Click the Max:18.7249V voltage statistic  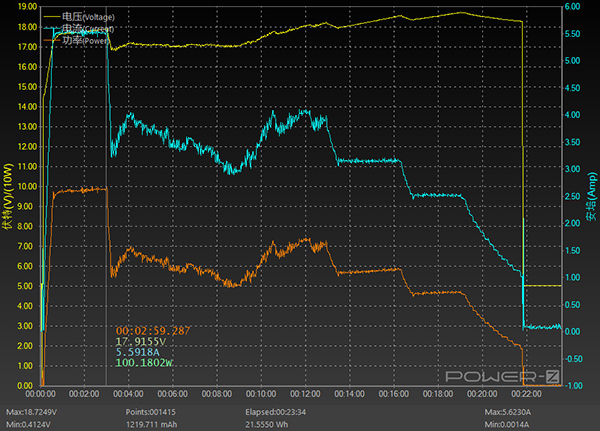(32, 412)
